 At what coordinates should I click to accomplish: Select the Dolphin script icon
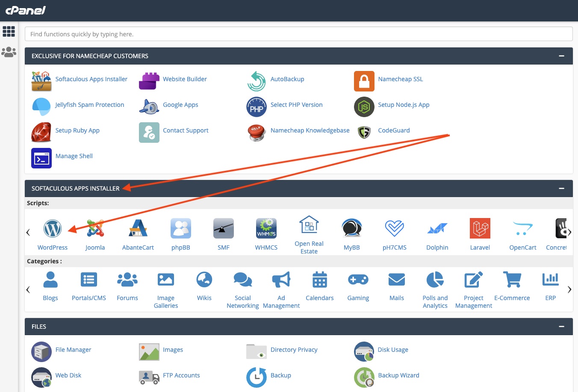pos(437,228)
